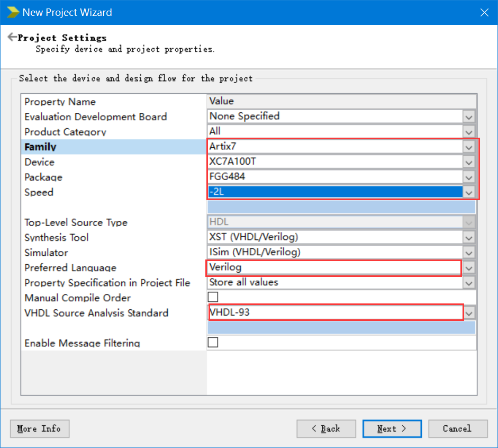Open the Package dropdown showing FGG484

point(469,177)
